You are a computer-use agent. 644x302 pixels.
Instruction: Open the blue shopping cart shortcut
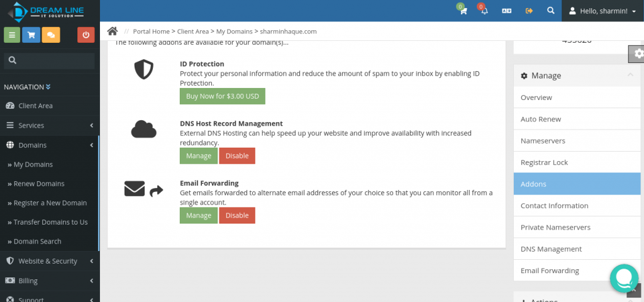click(x=31, y=35)
